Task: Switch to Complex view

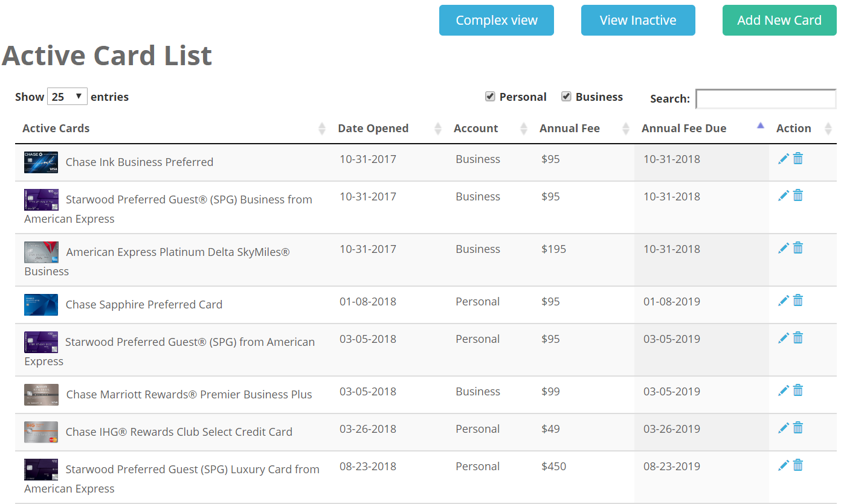Action: [x=497, y=21]
